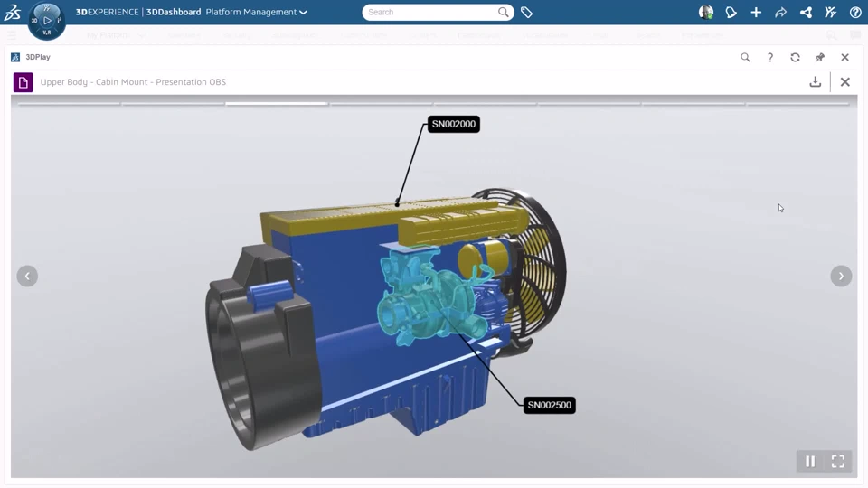Screen dimensions: 868x488
Task: Close the 3DPlay widget
Action: pos(844,57)
